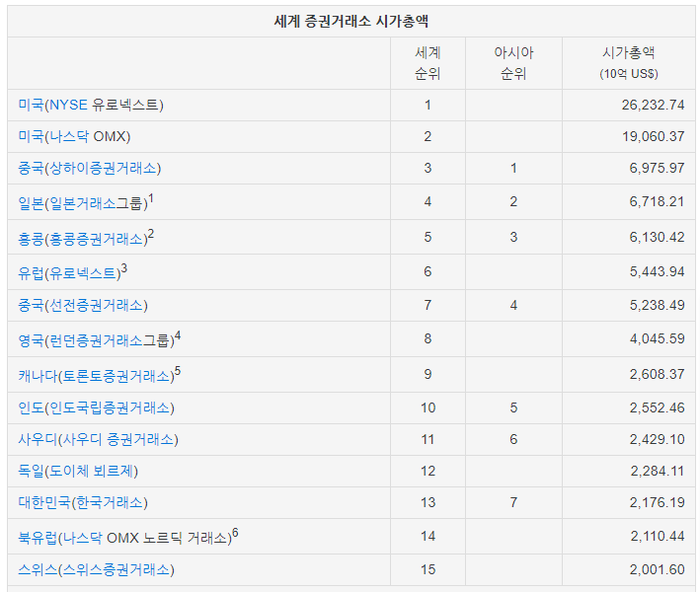The image size is (700, 592).
Task: Click world rank 13 in 대한민국 row
Action: pyautogui.click(x=428, y=503)
